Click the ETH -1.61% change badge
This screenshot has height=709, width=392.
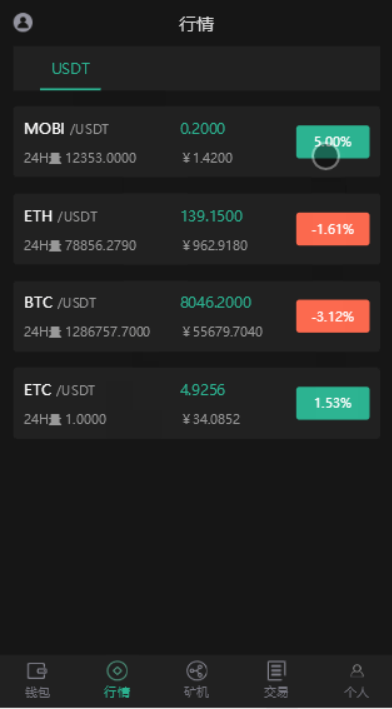(x=333, y=229)
